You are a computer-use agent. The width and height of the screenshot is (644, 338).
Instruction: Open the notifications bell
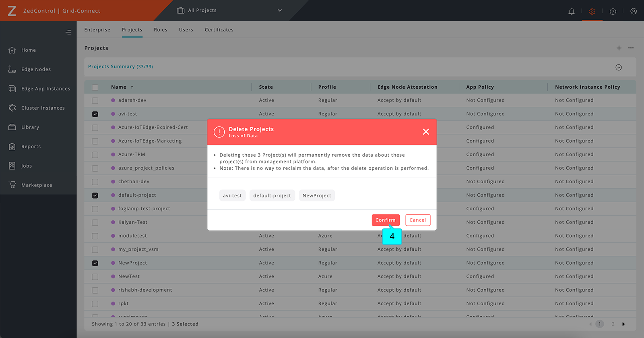572,11
